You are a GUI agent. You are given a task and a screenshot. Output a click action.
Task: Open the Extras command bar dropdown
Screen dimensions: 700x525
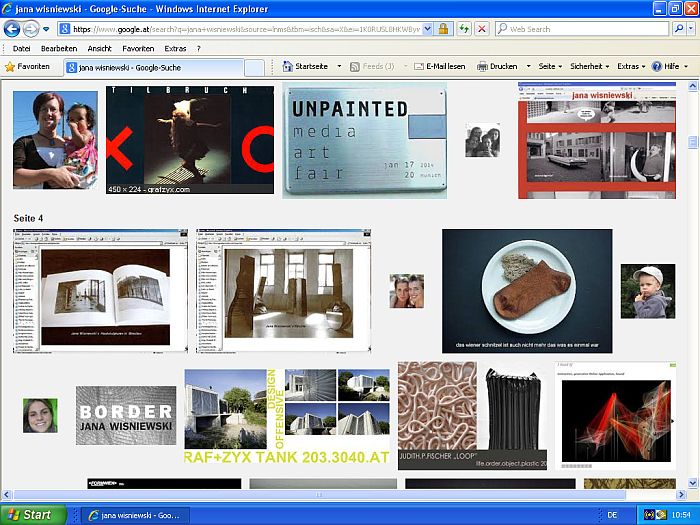tap(631, 67)
